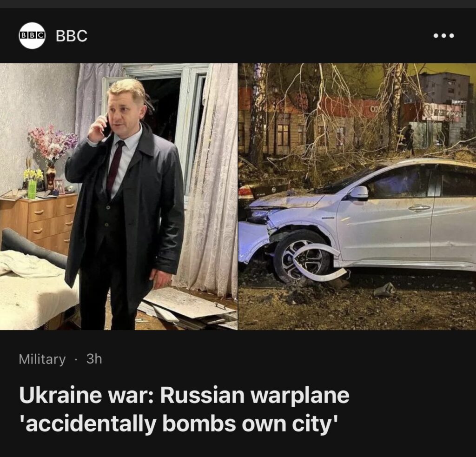The image size is (476, 457).
Task: Click the car side mirror in photo
Action: click(358, 193)
